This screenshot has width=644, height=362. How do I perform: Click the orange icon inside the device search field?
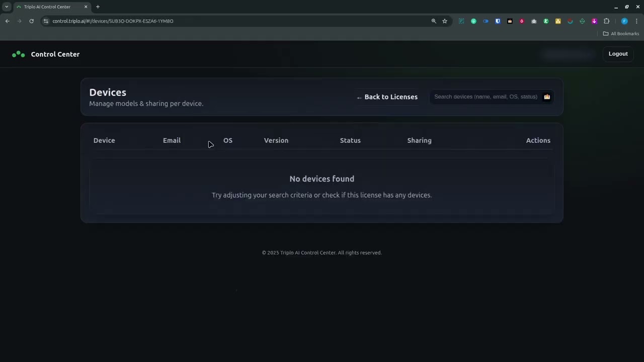point(547,97)
